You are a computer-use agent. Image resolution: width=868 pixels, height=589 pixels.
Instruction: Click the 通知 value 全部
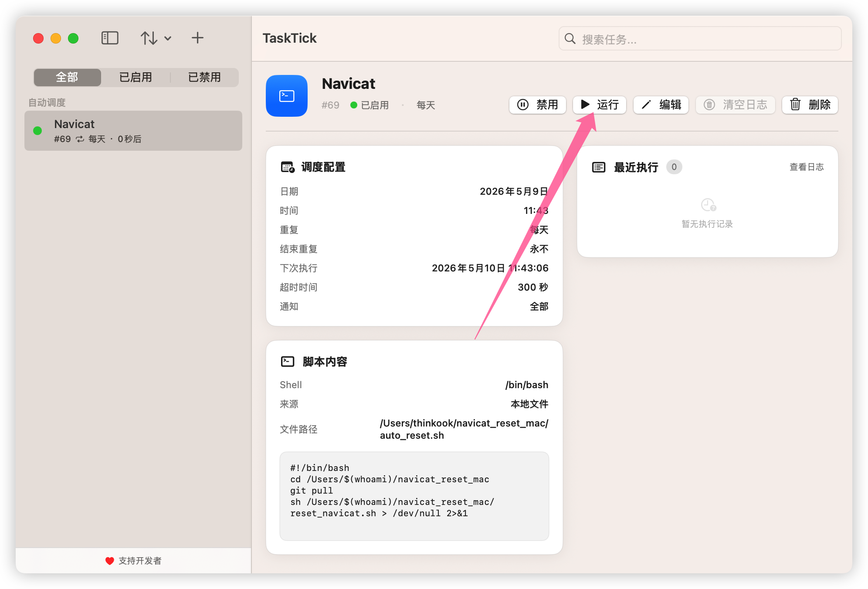(x=539, y=306)
